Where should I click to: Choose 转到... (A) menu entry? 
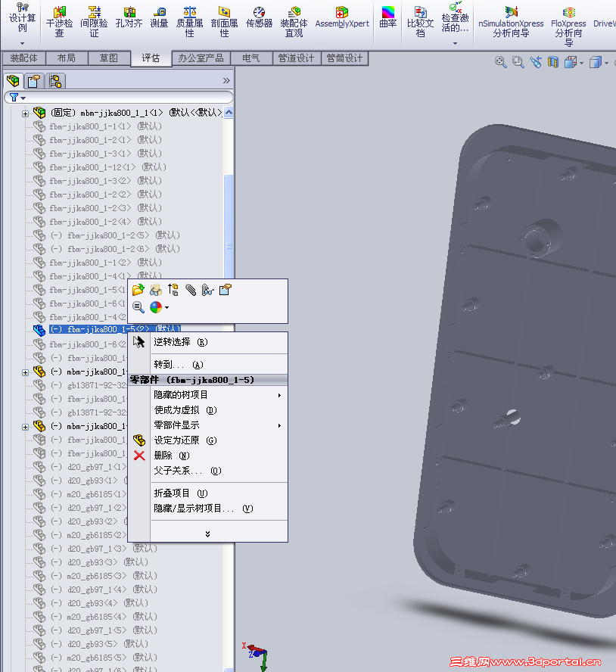208,365
